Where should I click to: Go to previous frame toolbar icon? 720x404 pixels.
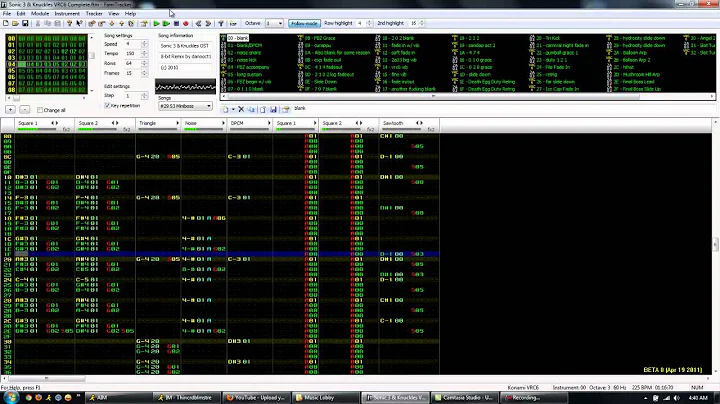198,23
